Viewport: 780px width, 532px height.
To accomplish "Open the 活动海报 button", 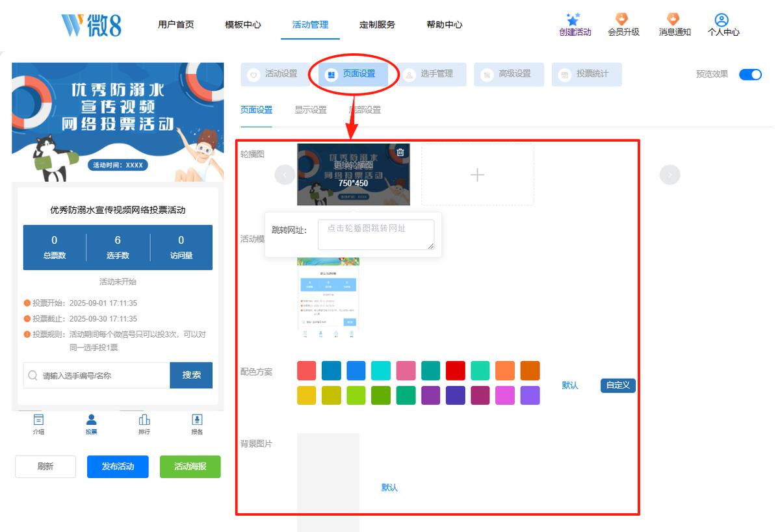I will point(190,466).
